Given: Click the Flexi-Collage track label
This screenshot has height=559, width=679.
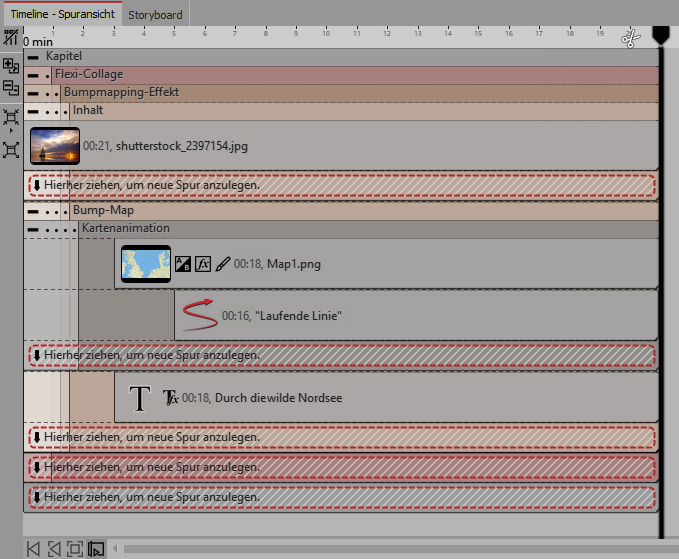Looking at the screenshot, I should coord(89,74).
